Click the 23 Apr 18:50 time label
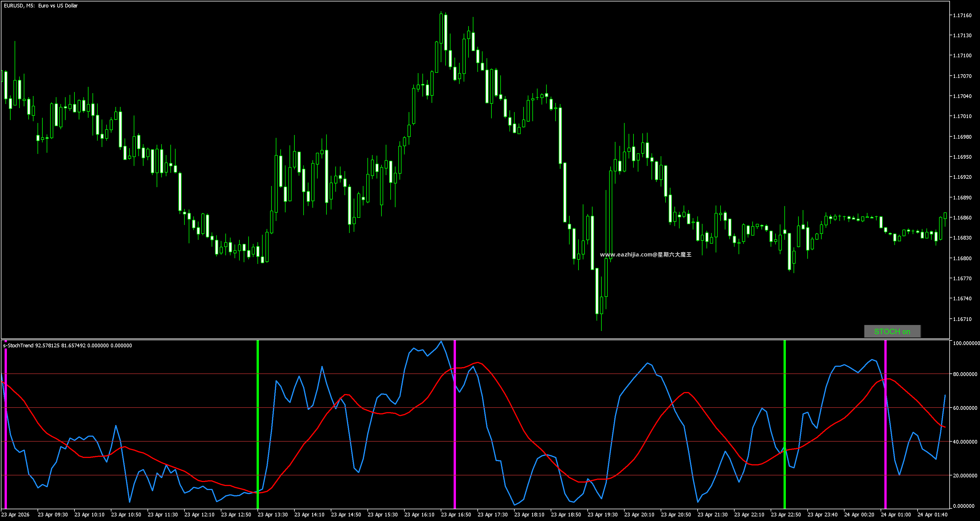Viewport: 980px width, 521px height. coord(566,515)
